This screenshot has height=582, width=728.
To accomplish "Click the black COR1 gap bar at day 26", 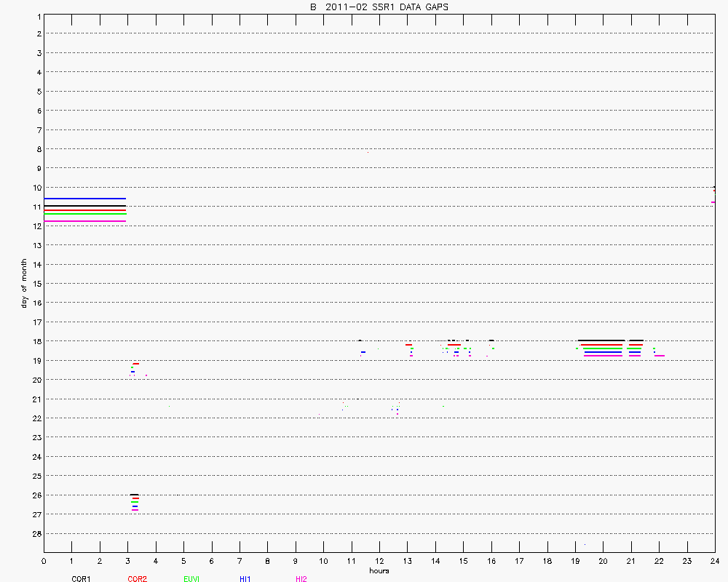I will (134, 495).
